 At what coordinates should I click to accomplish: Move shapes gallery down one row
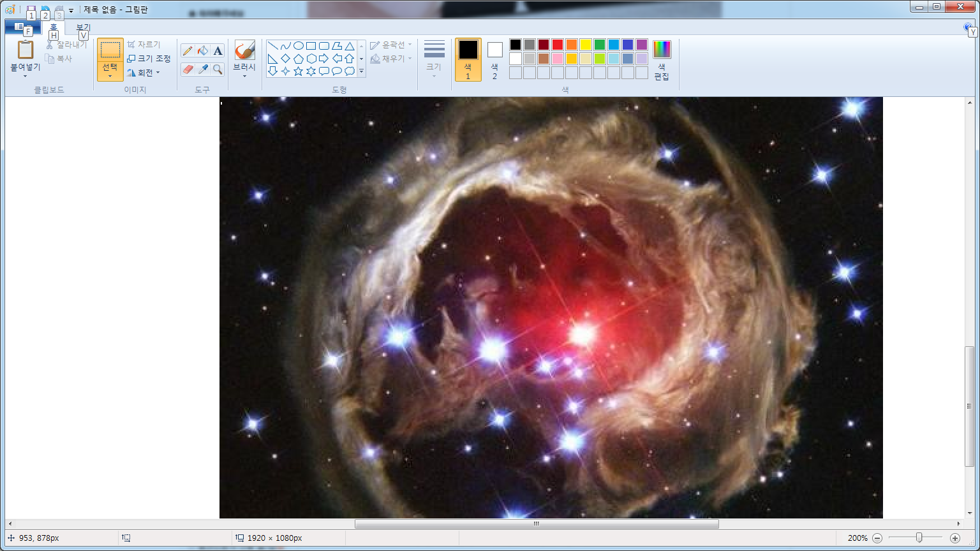pyautogui.click(x=361, y=59)
